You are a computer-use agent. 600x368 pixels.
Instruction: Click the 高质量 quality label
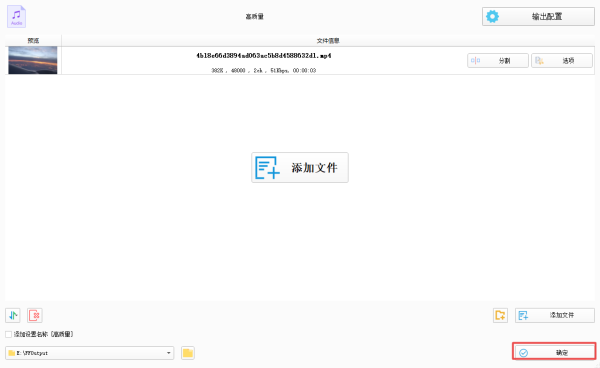coord(254,16)
